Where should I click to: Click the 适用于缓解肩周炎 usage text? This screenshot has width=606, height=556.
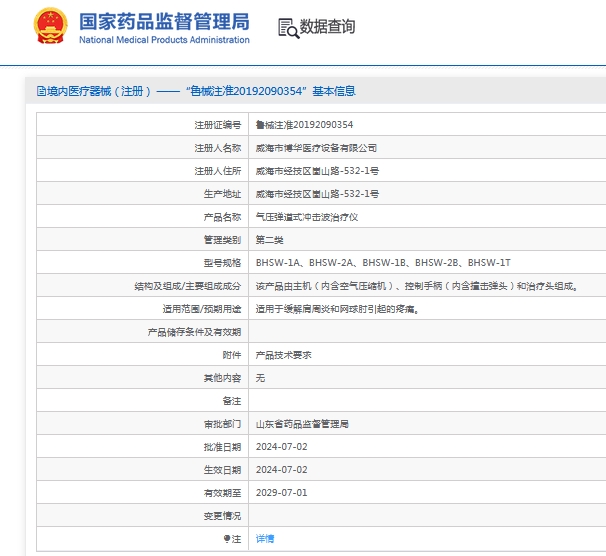click(337, 309)
